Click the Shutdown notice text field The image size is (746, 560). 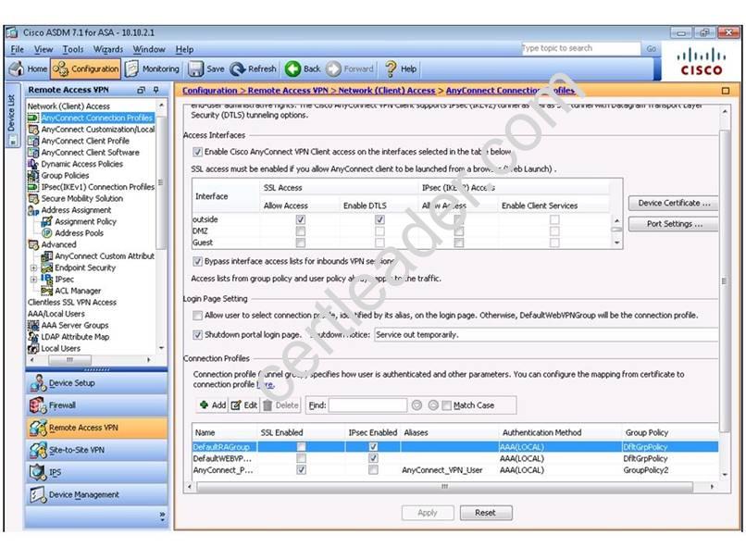(x=546, y=335)
